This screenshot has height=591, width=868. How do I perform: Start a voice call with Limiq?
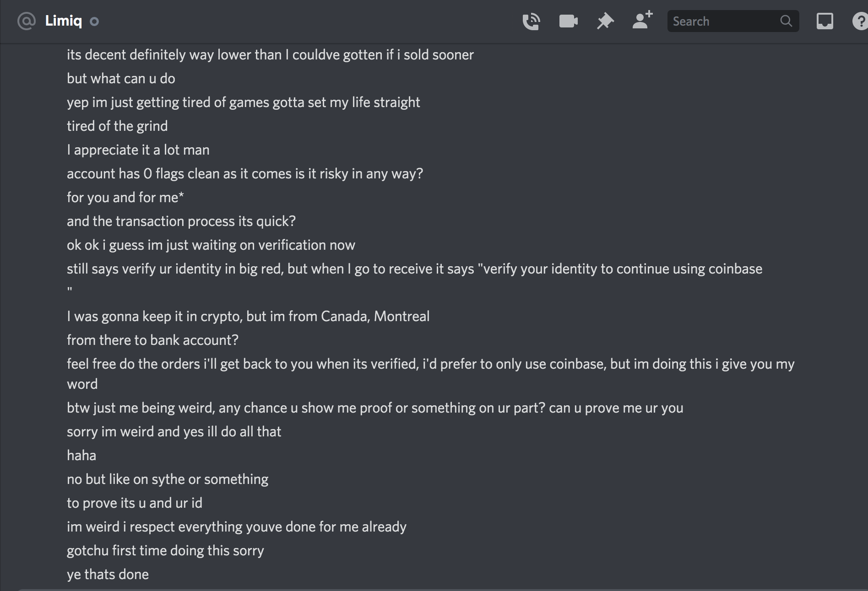coord(531,21)
